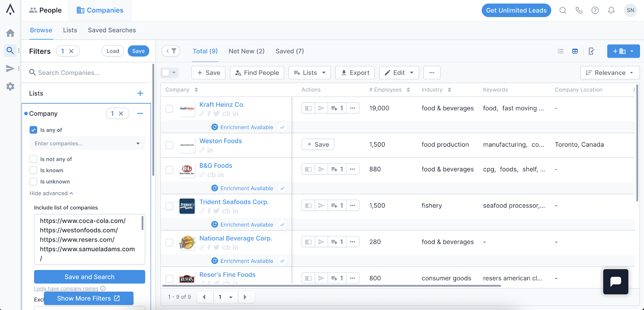The height and width of the screenshot is (310, 644).
Task: Open the global search magnifier icon
Action: point(563,10)
